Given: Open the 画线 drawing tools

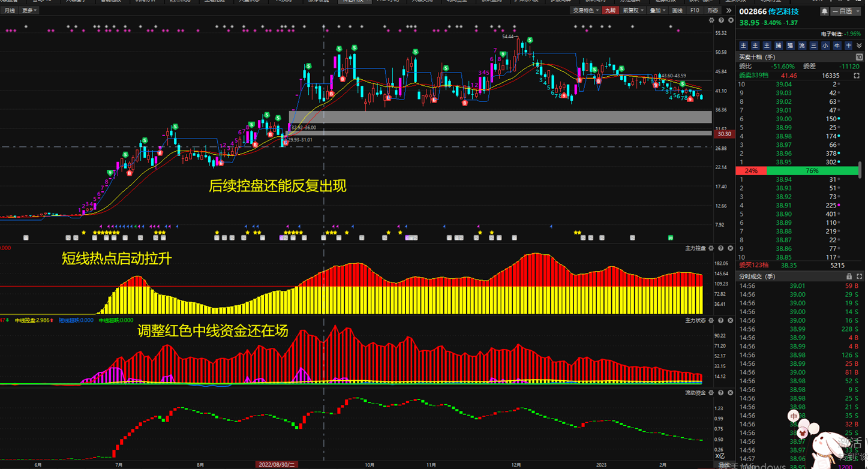Looking at the screenshot, I should pos(677,10).
